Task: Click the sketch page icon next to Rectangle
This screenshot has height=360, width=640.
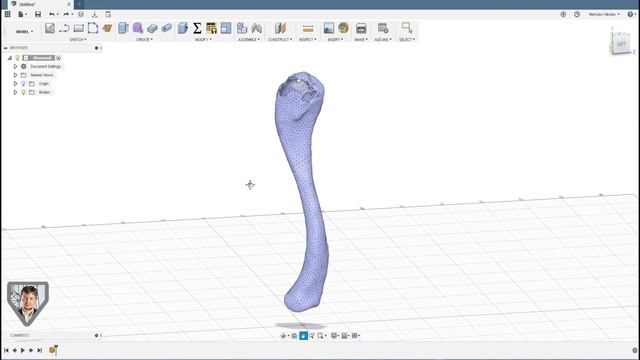Action: (x=93, y=28)
